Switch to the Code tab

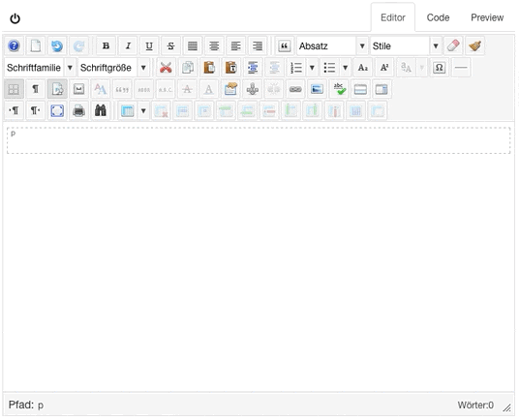pos(438,17)
